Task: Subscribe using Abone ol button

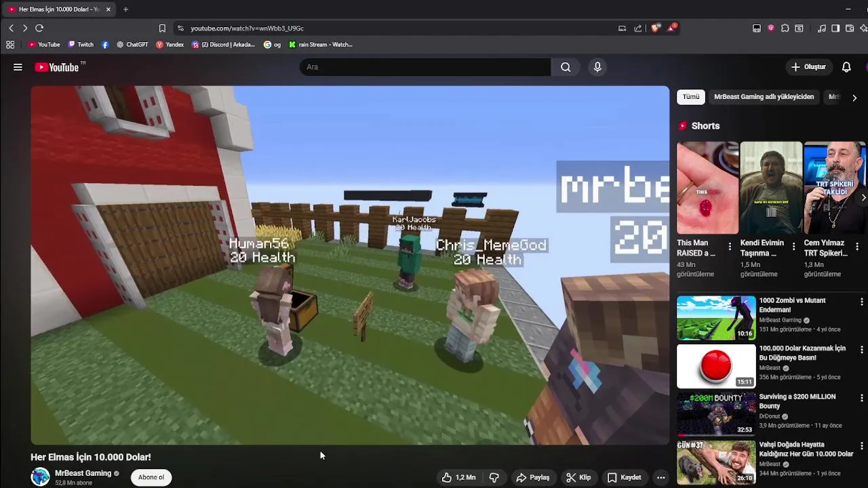Action: tap(151, 477)
